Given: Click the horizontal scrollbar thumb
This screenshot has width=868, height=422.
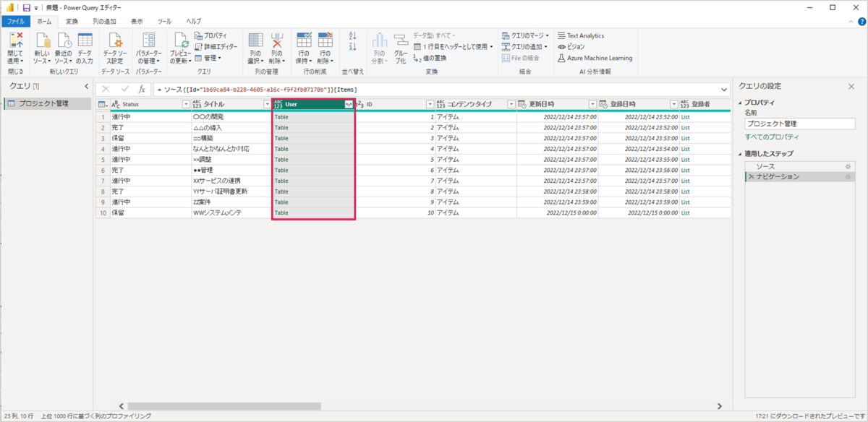Looking at the screenshot, I should [x=224, y=406].
